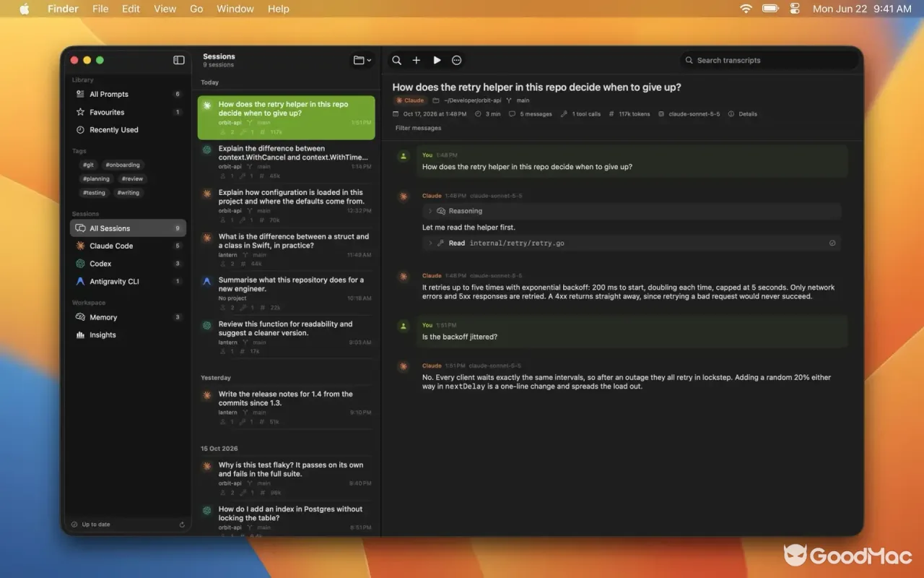Open the ellipsis more-options icon

(x=457, y=60)
